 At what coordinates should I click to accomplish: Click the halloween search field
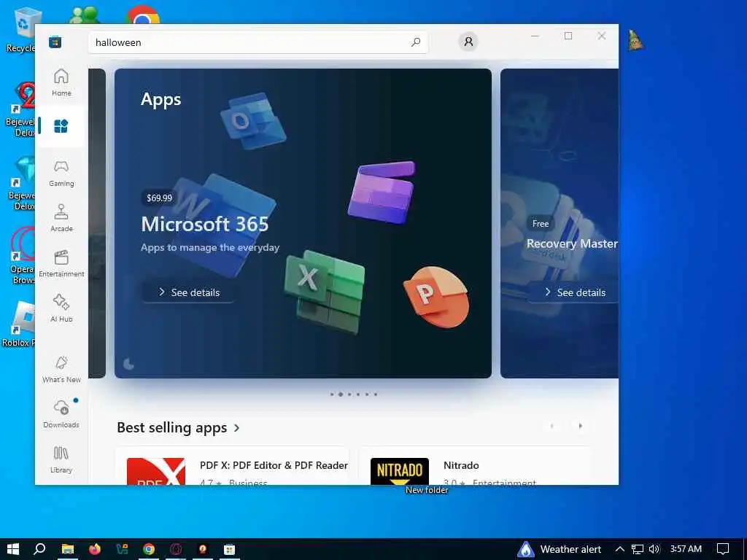pyautogui.click(x=258, y=42)
